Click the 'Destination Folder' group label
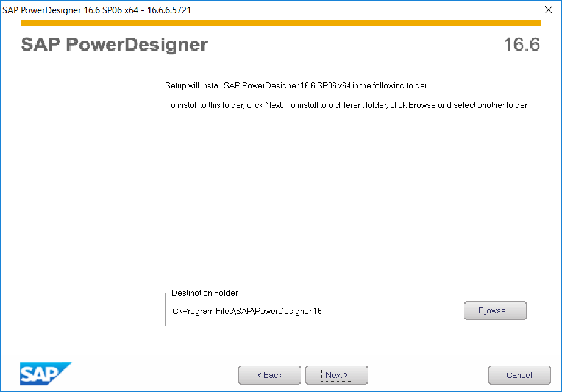 204,293
